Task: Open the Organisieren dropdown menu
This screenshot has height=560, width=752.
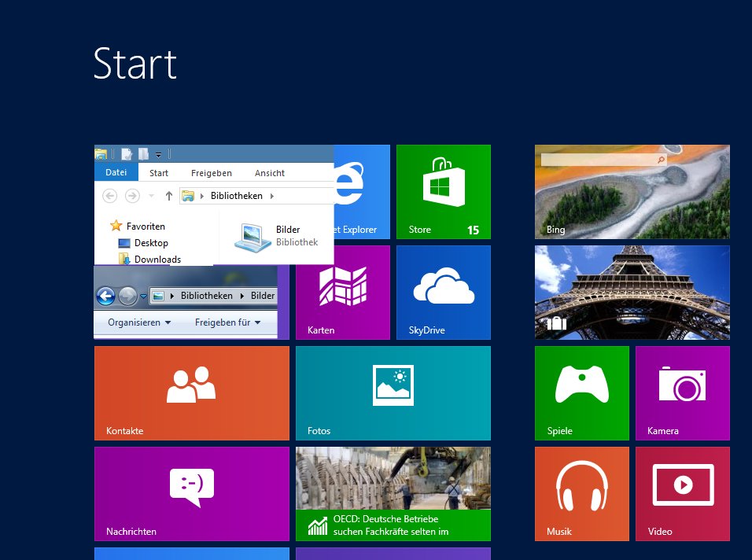Action: pos(139,322)
